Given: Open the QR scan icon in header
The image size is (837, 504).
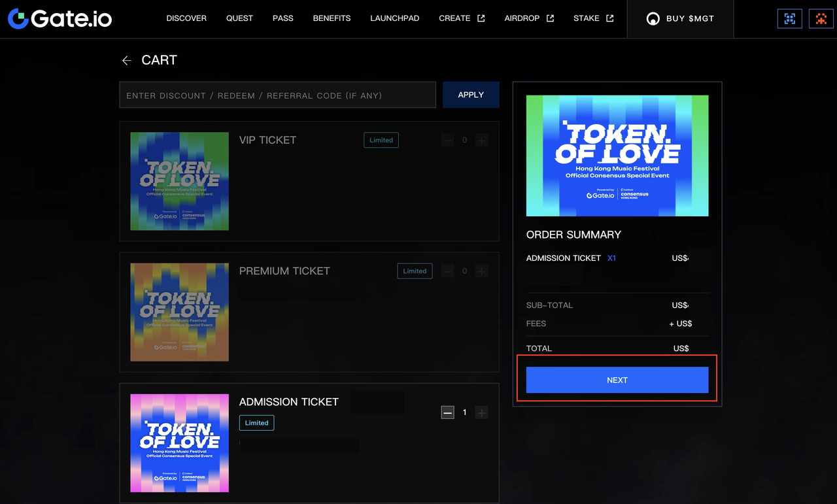Looking at the screenshot, I should click(789, 19).
